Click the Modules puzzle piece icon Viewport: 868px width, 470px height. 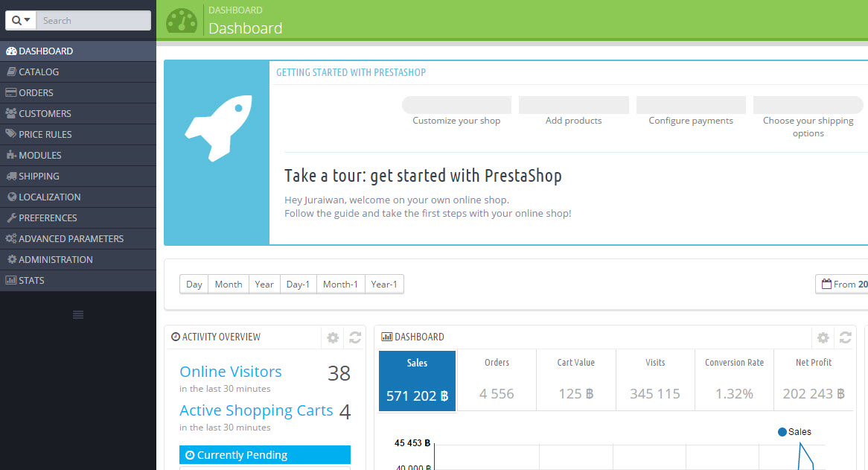[11, 155]
